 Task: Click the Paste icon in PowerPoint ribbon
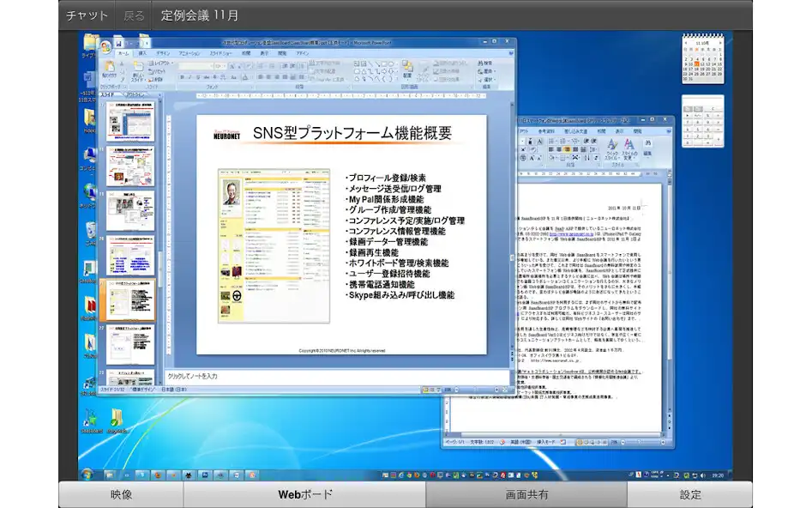[x=109, y=71]
